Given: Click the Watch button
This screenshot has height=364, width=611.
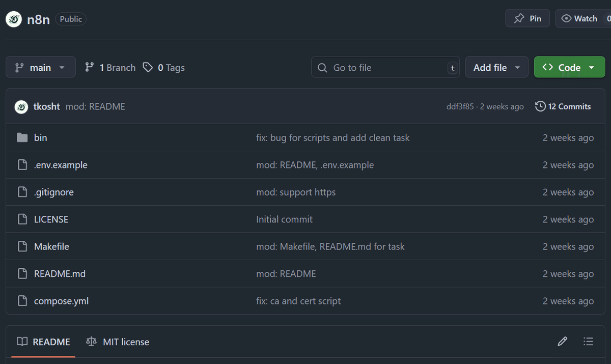Looking at the screenshot, I should tap(583, 18).
